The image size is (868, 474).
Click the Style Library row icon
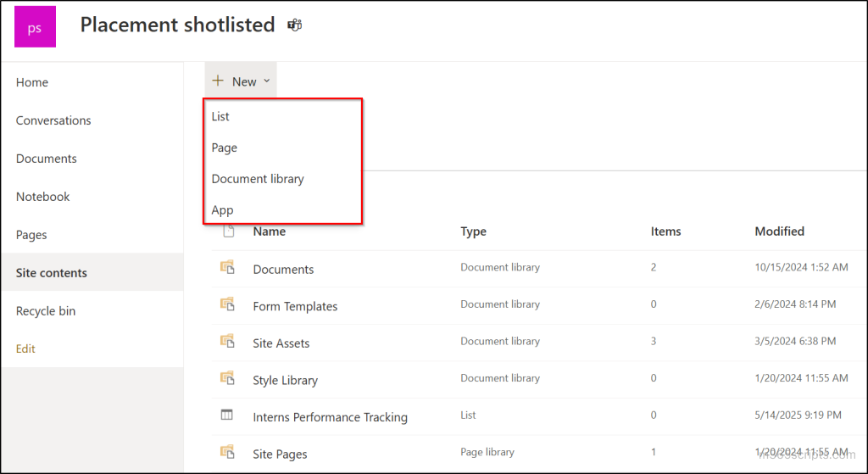pyautogui.click(x=226, y=379)
